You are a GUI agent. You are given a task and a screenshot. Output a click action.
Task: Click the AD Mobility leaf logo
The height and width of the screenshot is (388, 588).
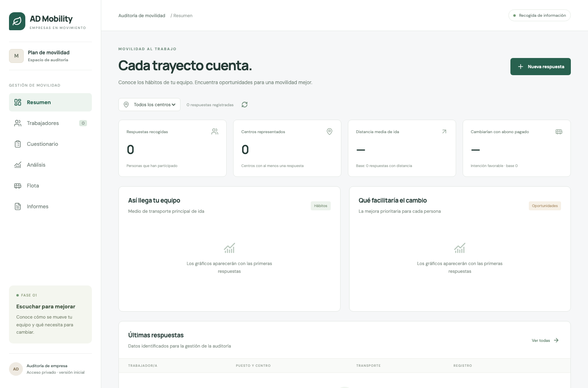17,21
